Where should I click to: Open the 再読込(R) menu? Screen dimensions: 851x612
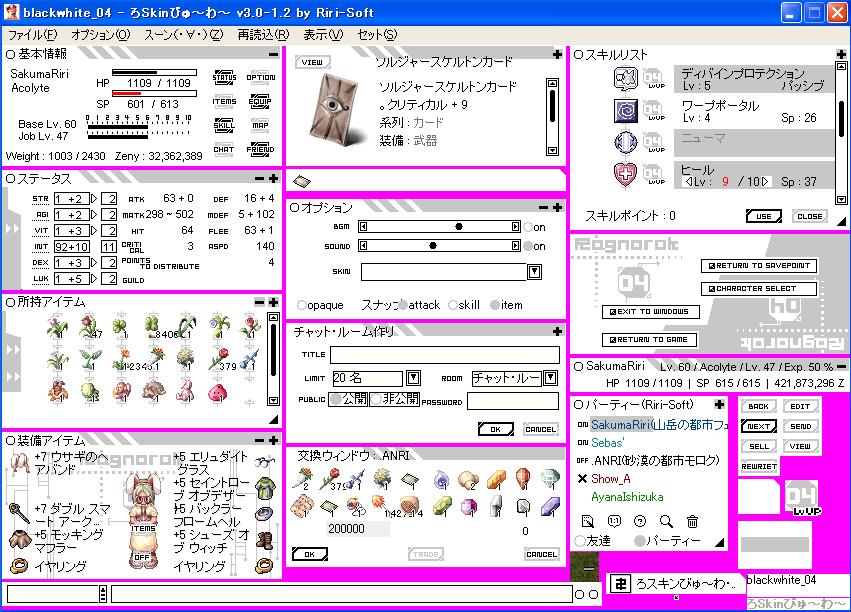(263, 35)
